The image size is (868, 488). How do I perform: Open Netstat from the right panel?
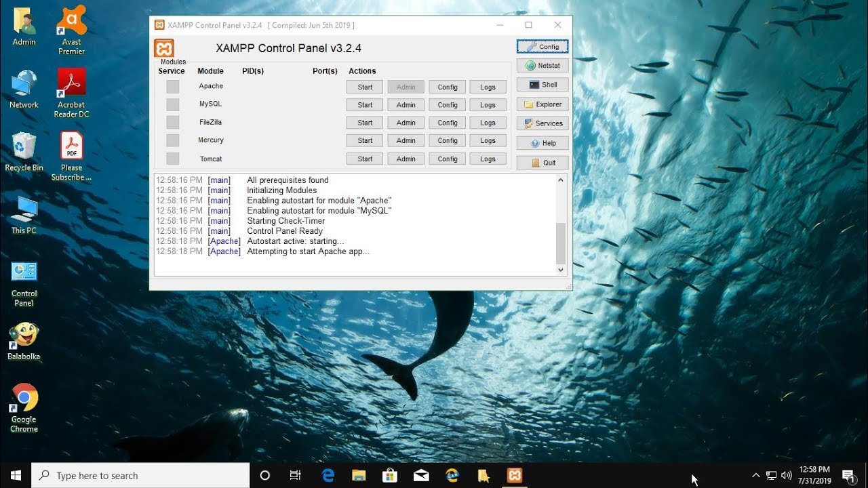tap(542, 66)
